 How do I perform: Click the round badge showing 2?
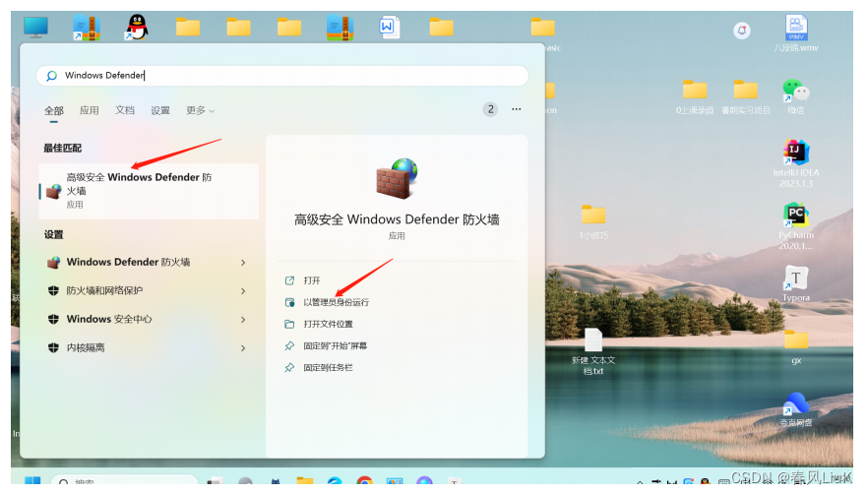click(x=490, y=109)
